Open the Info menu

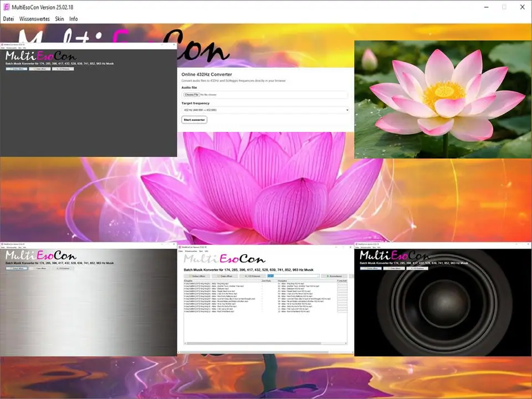tap(74, 18)
